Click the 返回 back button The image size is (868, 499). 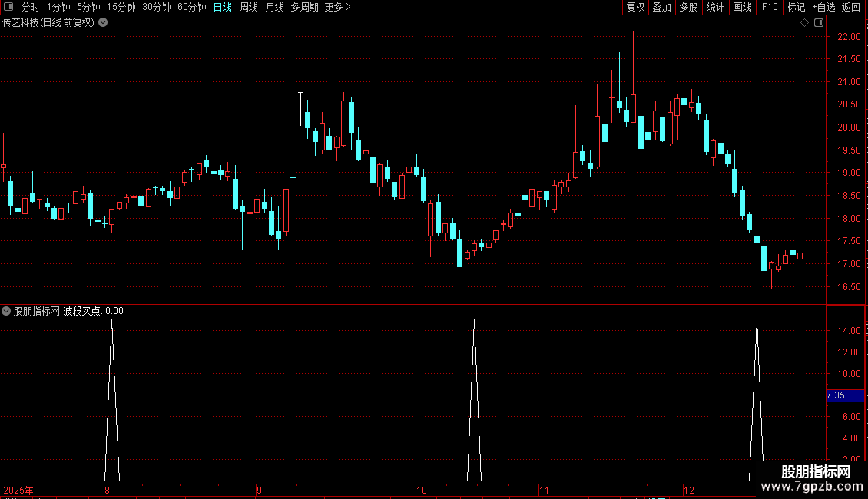coord(851,7)
